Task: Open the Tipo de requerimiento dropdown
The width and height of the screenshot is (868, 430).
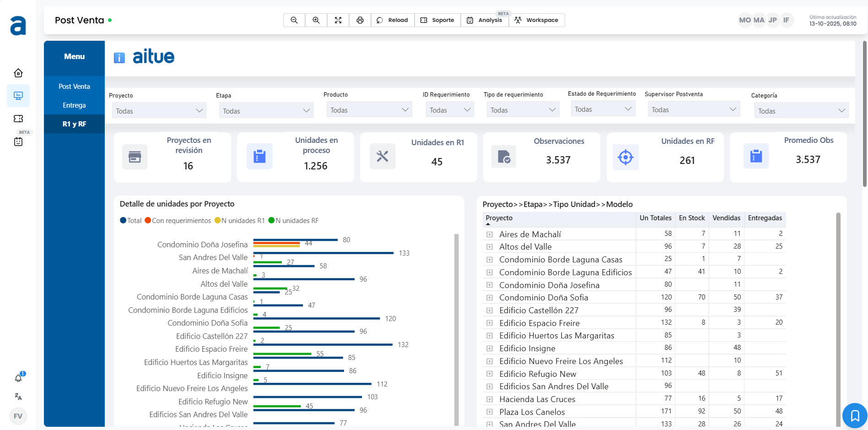Action: pos(523,110)
